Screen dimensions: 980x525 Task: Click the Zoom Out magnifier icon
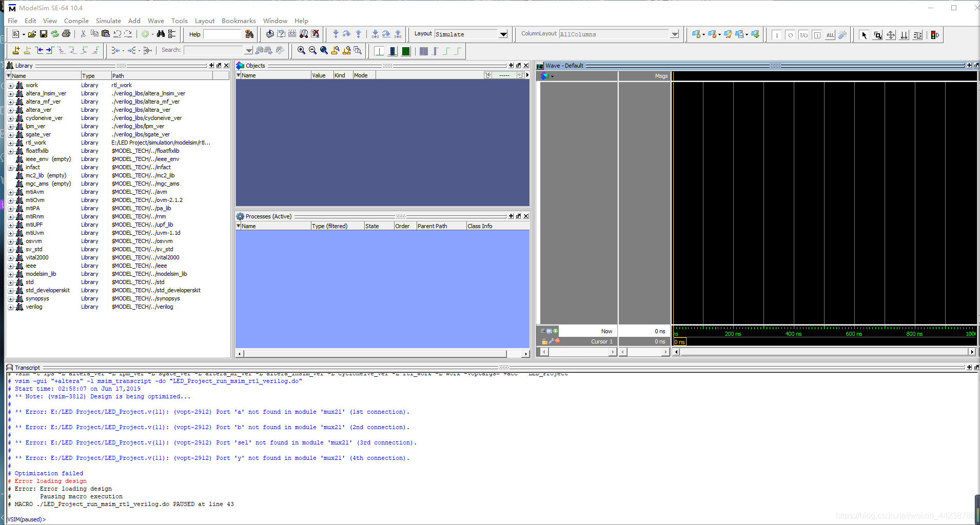(312, 50)
